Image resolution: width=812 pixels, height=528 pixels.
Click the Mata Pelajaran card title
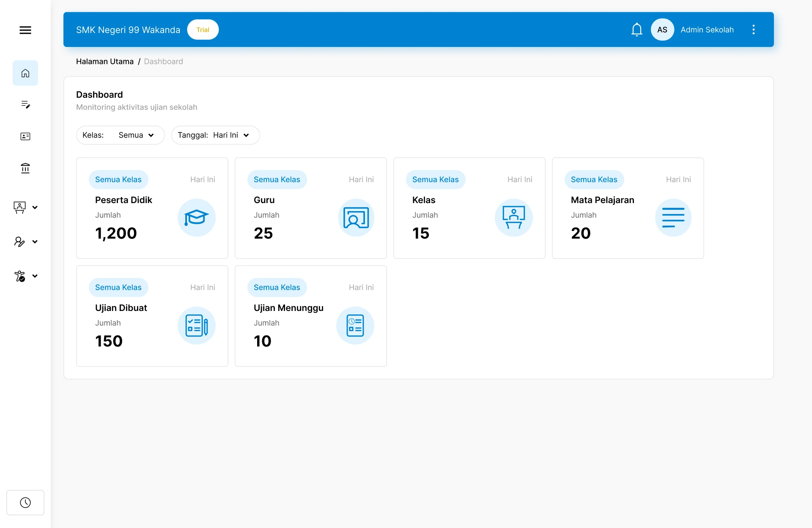point(603,200)
